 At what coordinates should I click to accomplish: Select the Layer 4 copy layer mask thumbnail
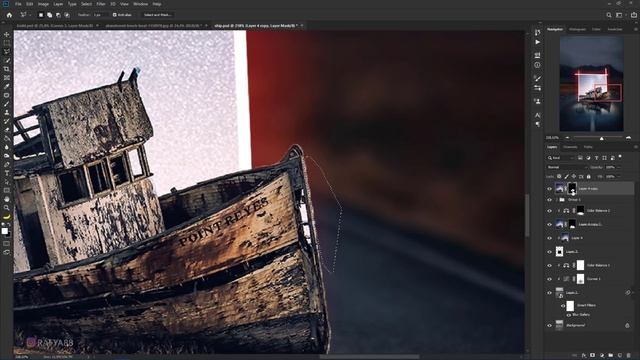point(572,188)
